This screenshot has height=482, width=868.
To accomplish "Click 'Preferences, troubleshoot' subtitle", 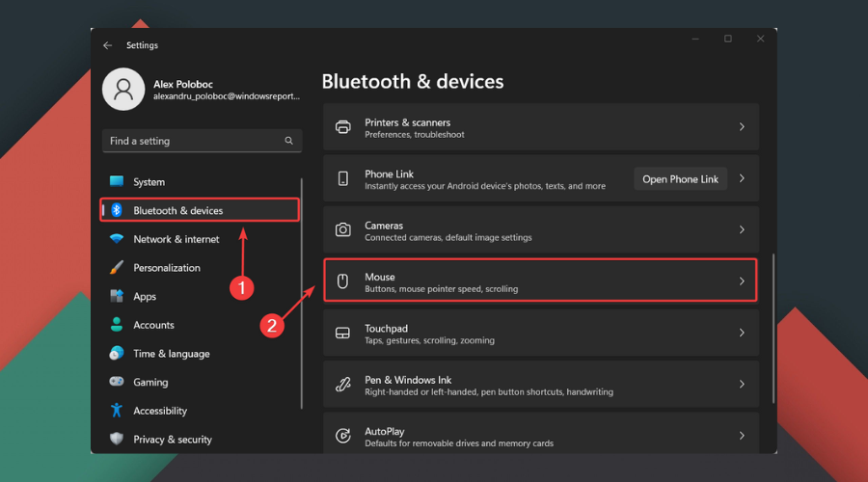I will coord(415,134).
